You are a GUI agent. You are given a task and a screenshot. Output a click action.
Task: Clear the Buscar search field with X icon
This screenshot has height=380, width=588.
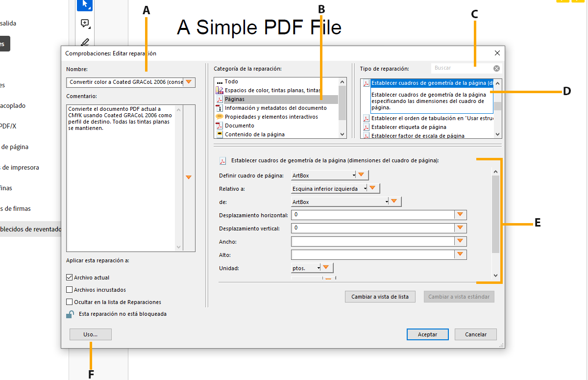click(496, 68)
